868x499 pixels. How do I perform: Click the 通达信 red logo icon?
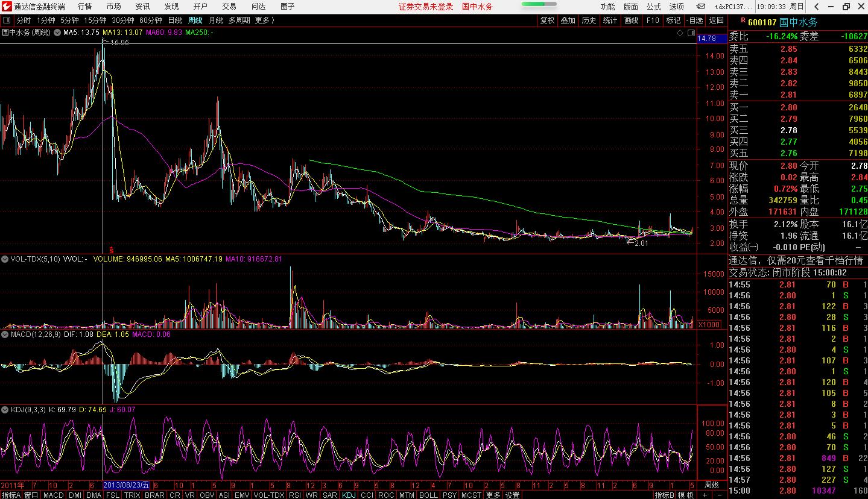pos(6,7)
